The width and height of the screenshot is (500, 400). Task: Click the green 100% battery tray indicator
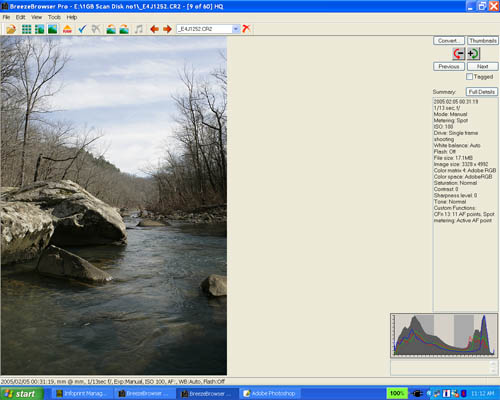[397, 394]
